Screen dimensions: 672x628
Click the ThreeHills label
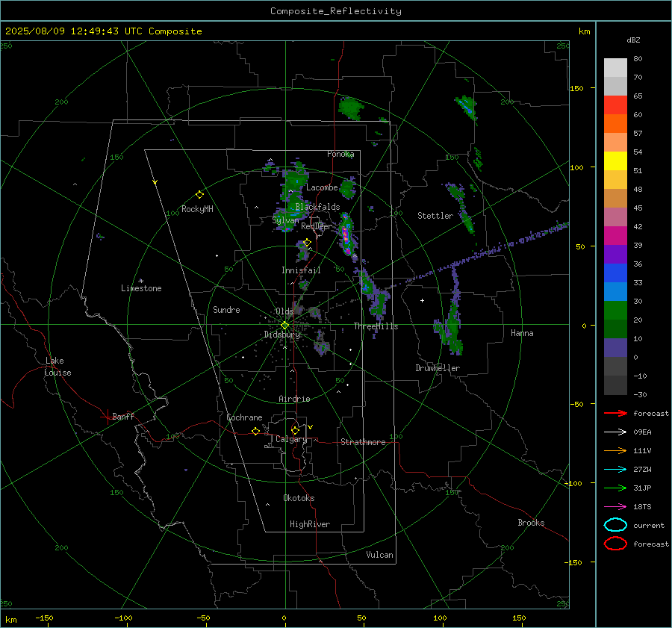[x=376, y=326]
